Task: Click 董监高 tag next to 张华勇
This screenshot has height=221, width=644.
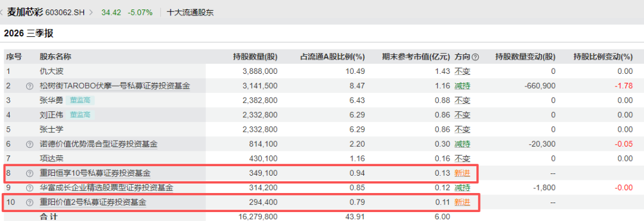Action: click(80, 101)
